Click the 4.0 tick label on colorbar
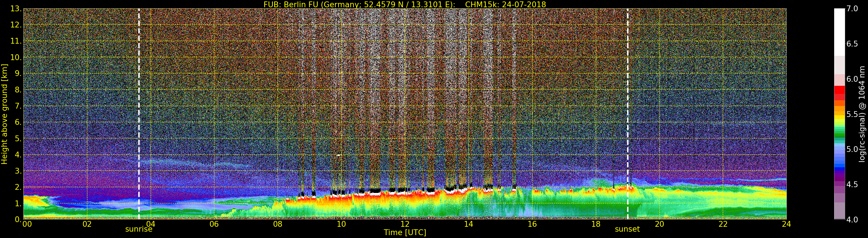 point(852,220)
